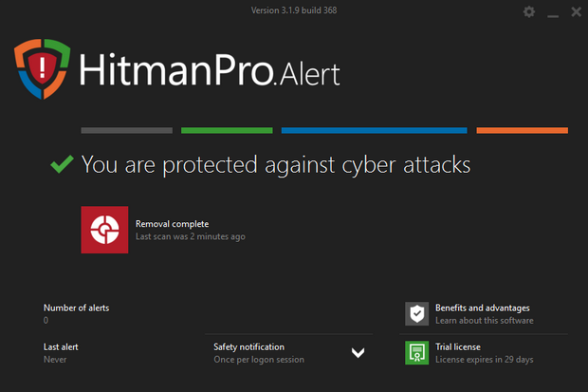Click the 'Benefits and advantages' label
Screen dimensions: 588x392
[482, 308]
